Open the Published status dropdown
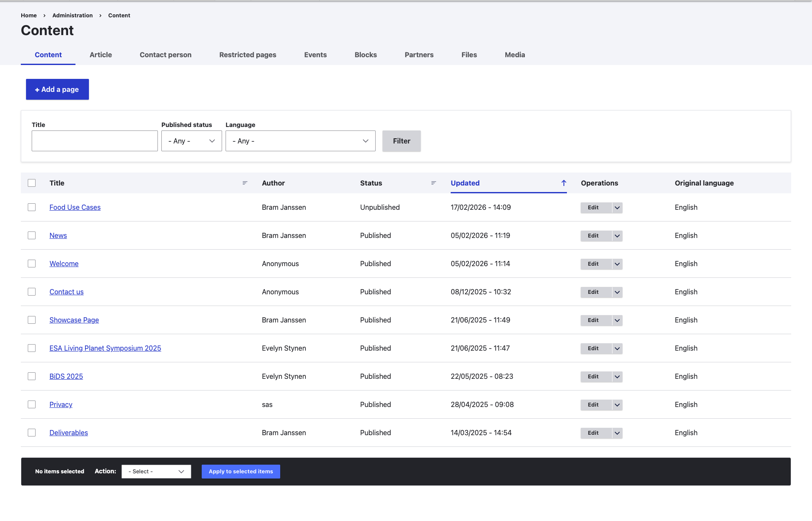The image size is (812, 521). (x=192, y=141)
